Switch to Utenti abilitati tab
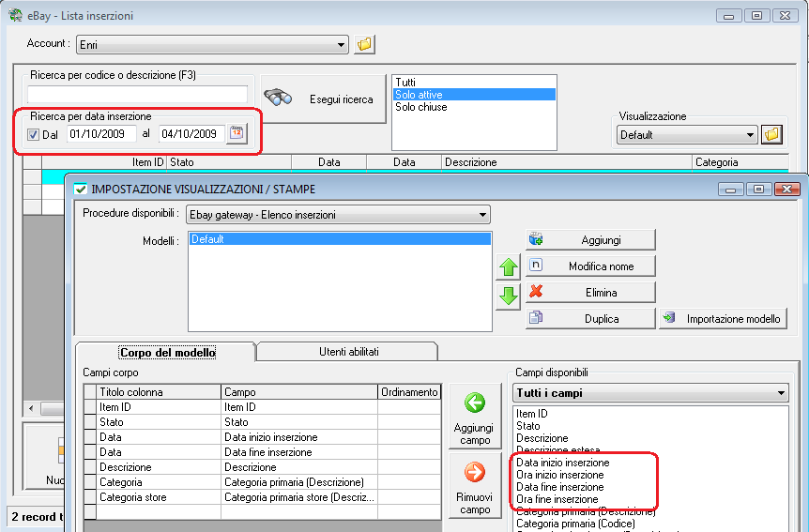Viewport: 809px width, 532px height. pyautogui.click(x=349, y=352)
